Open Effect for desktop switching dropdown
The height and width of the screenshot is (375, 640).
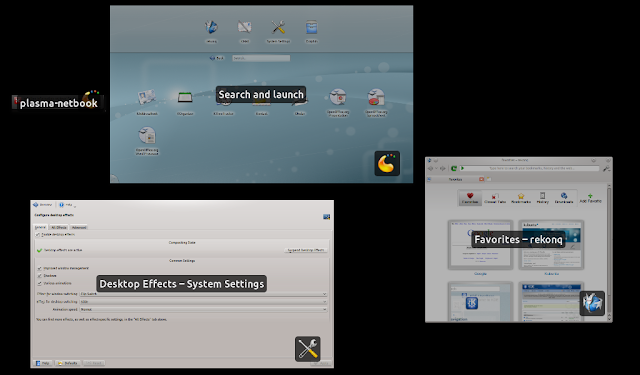[x=203, y=302]
